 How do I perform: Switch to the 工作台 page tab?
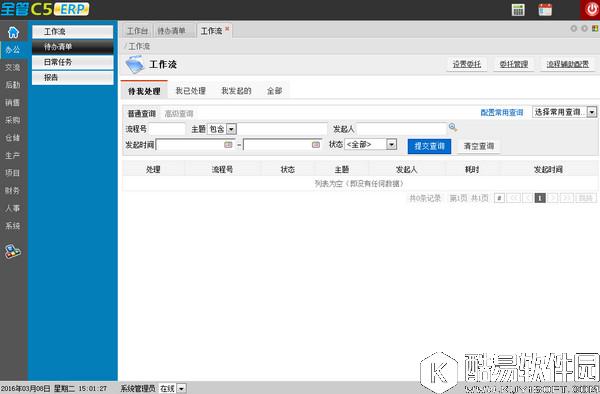click(x=137, y=31)
